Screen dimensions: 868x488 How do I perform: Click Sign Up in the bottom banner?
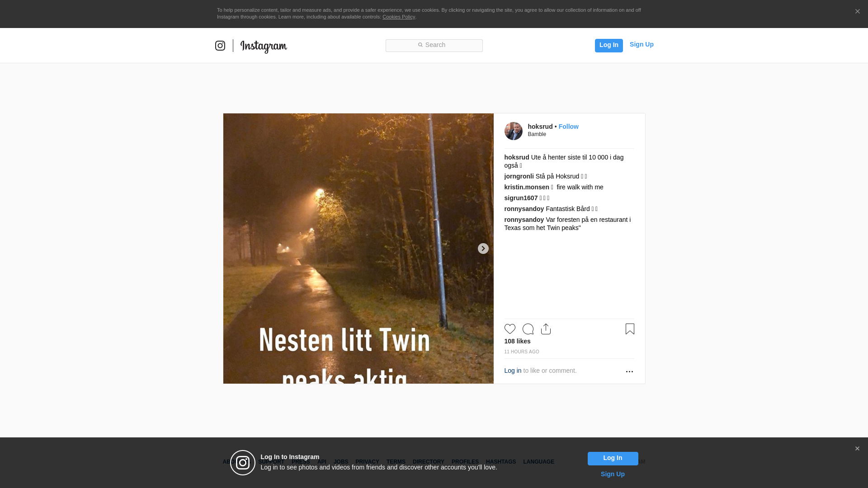[613, 474]
